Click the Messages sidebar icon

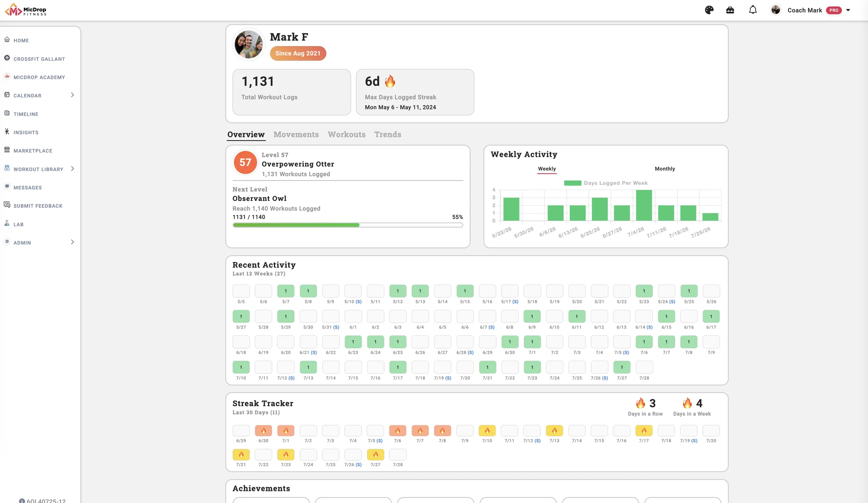(x=7, y=187)
